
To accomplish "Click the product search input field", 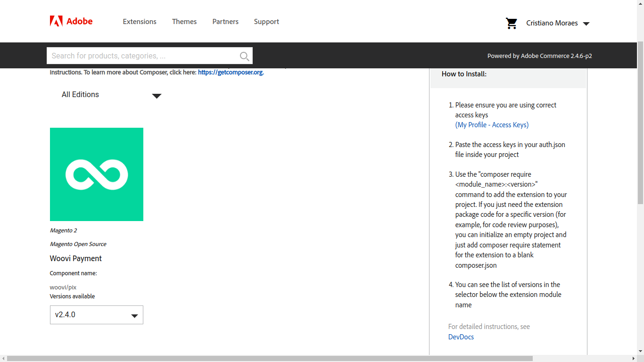I will pos(141,56).
